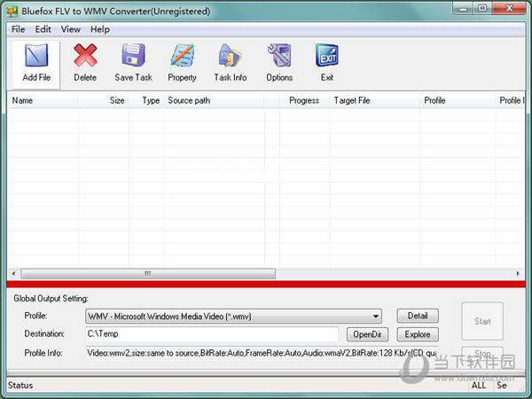Click the Target File column header
Image resolution: width=532 pixels, height=399 pixels.
click(374, 100)
